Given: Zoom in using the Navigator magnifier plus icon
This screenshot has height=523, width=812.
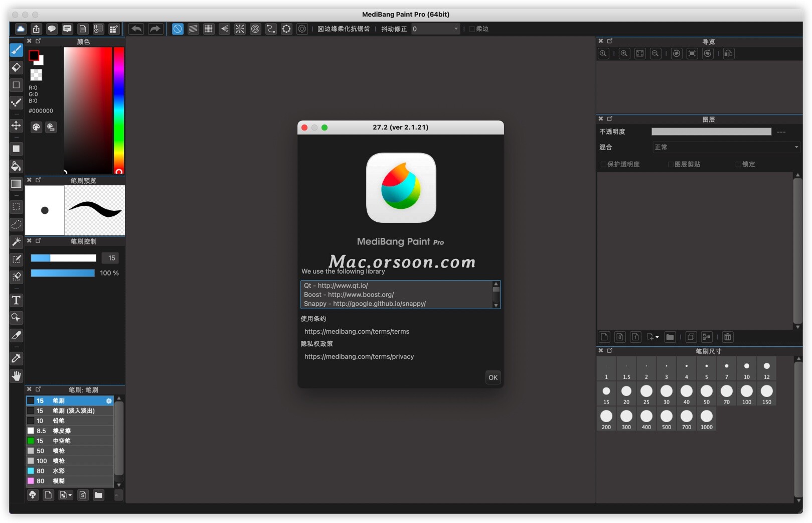Looking at the screenshot, I should click(x=624, y=53).
